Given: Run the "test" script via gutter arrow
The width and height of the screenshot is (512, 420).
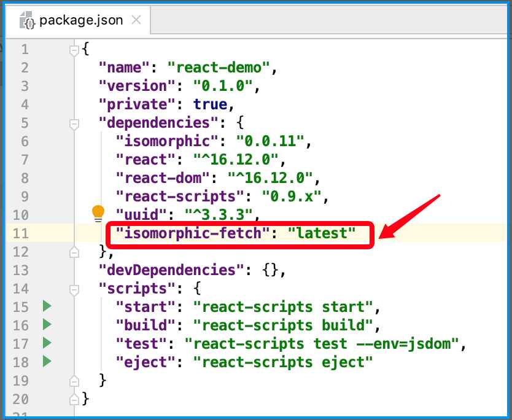Looking at the screenshot, I should 47,343.
